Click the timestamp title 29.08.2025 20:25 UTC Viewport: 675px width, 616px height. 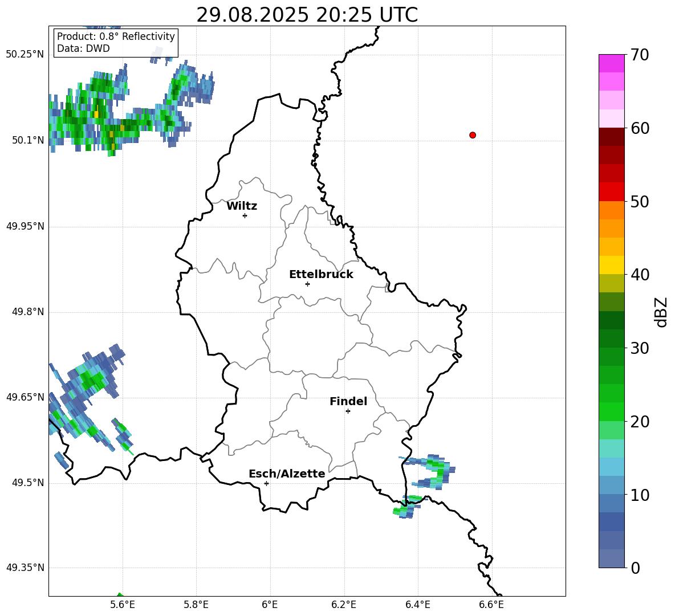(x=307, y=15)
